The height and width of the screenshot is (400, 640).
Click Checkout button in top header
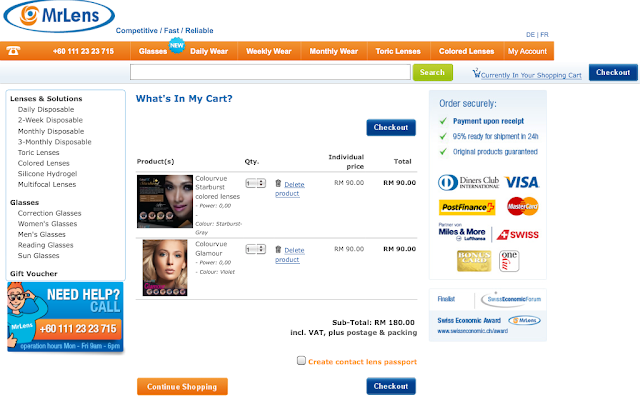pos(613,72)
